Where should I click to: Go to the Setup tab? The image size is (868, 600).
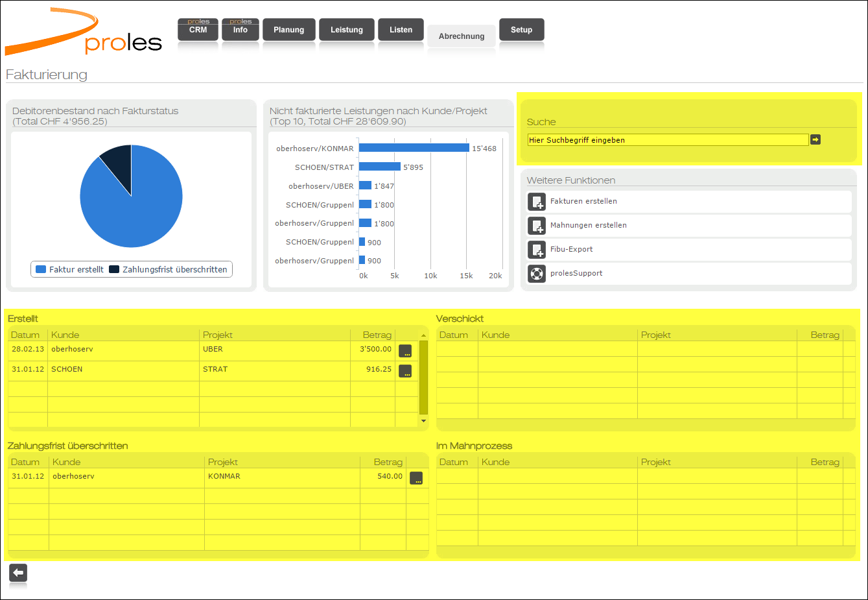(x=521, y=30)
